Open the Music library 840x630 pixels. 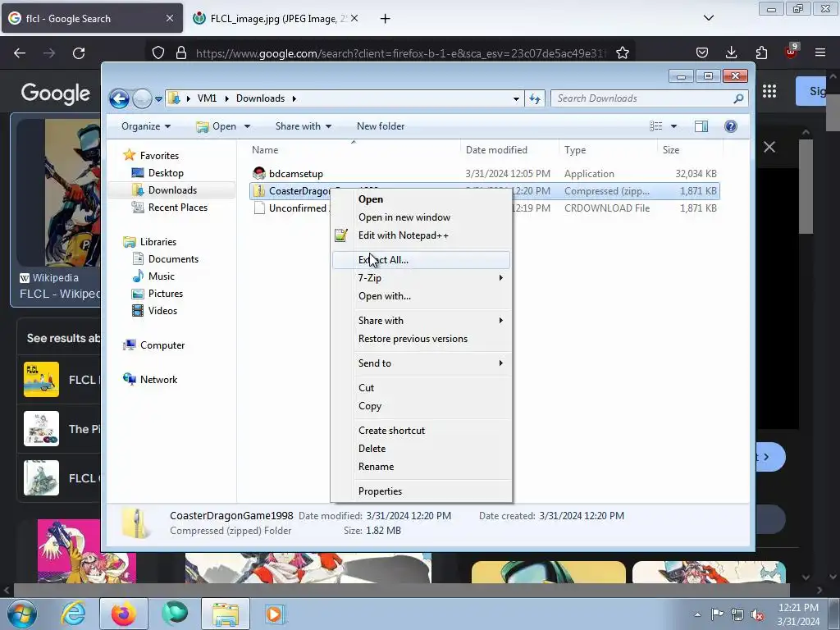pos(162,276)
